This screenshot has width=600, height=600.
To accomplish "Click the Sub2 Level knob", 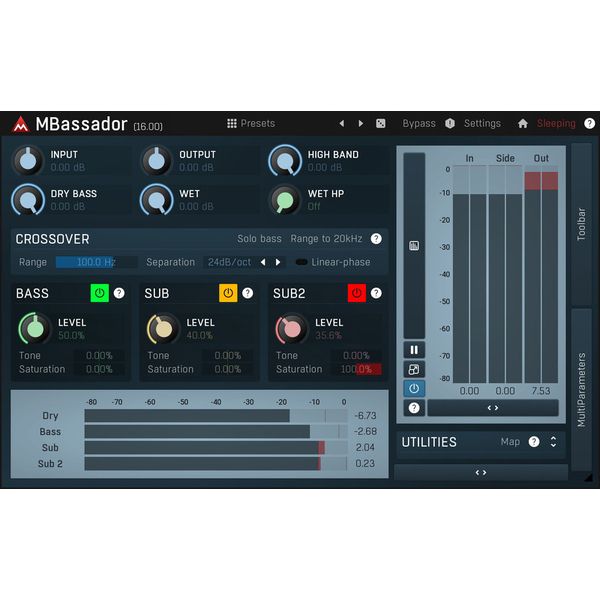I will 292,329.
